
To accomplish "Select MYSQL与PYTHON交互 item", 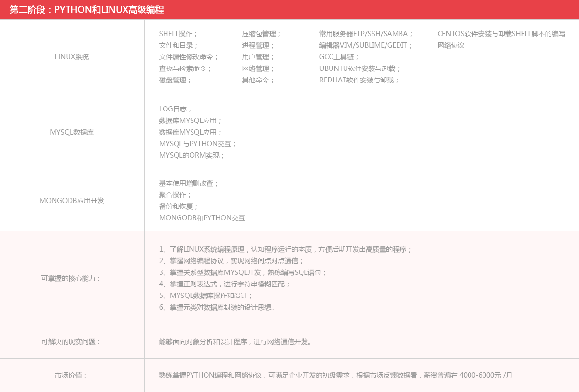I will click(x=198, y=144).
